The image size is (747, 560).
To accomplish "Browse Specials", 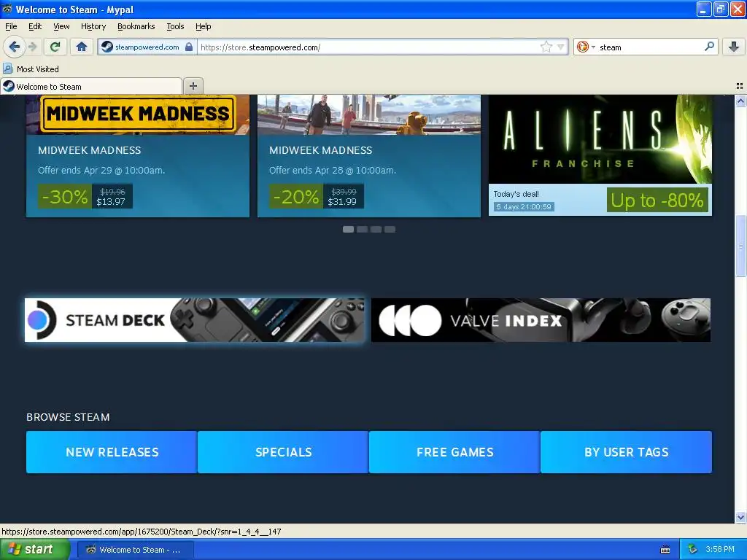I will (x=284, y=452).
